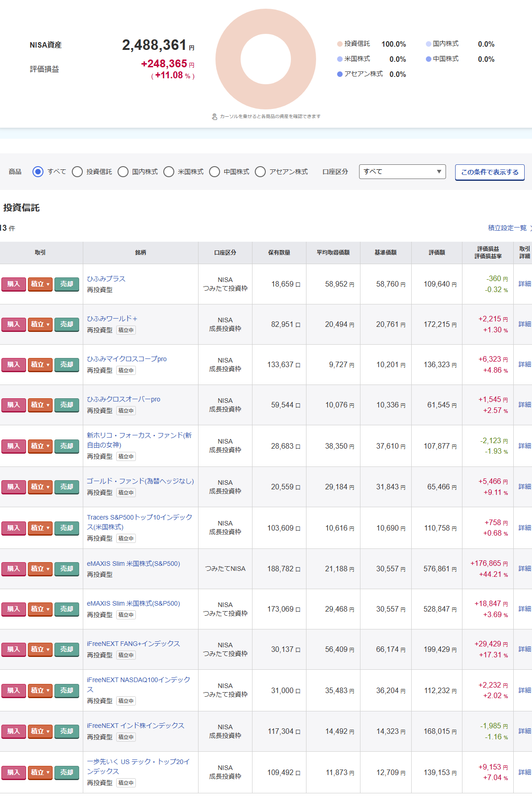532x797 pixels.
Task: Select the 投資信託 radio button
Action: pos(77,172)
